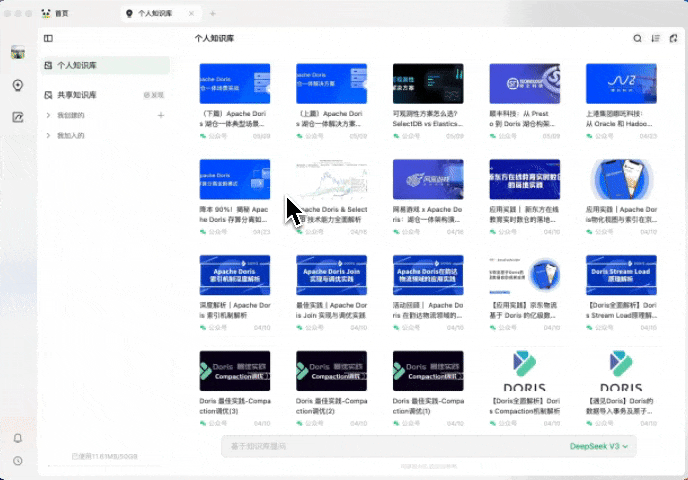Select 个人知识库 in the sidebar
This screenshot has height=480, width=688.
(x=105, y=65)
